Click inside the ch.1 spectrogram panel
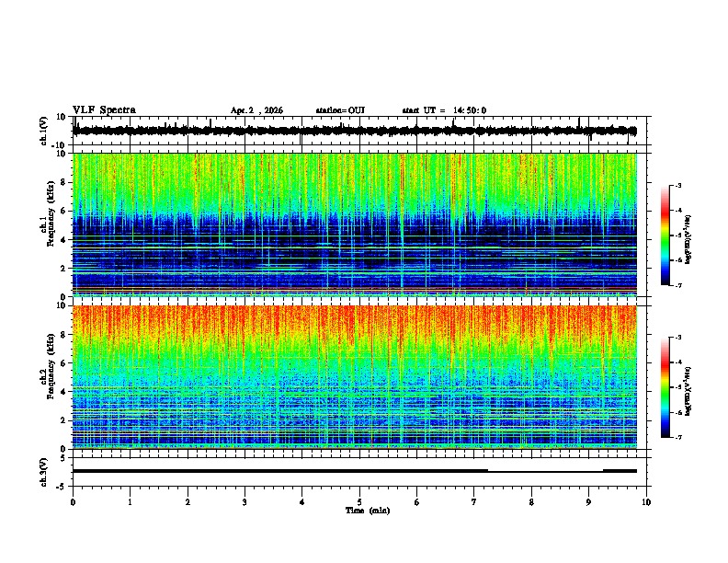728x563 pixels. click(x=355, y=224)
